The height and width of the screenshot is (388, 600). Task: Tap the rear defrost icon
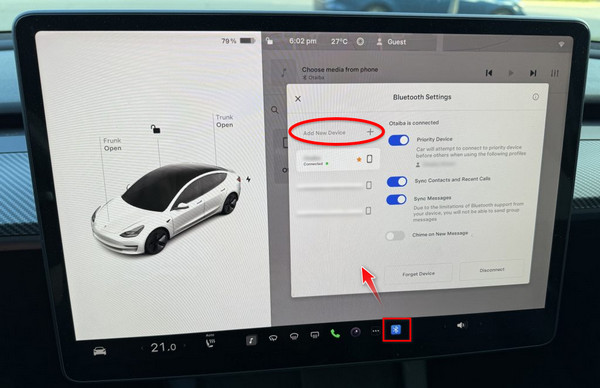(x=315, y=335)
